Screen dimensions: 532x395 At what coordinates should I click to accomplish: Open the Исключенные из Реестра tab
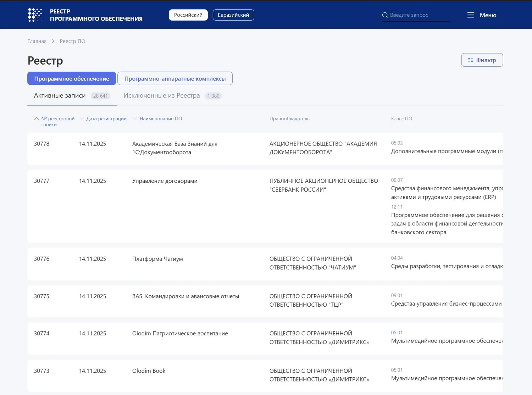[x=161, y=95]
